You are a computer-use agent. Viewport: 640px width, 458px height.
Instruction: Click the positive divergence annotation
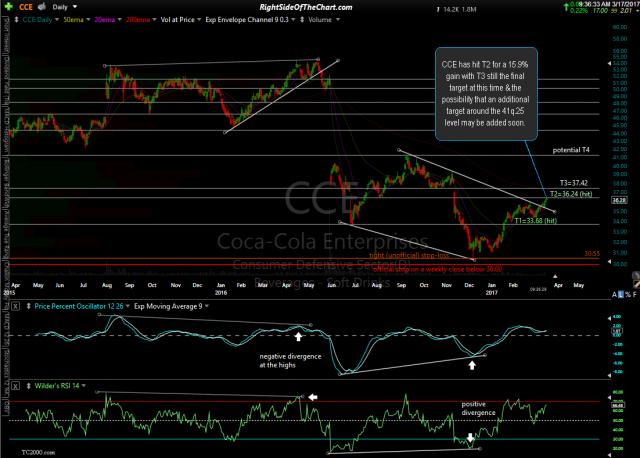click(x=478, y=408)
